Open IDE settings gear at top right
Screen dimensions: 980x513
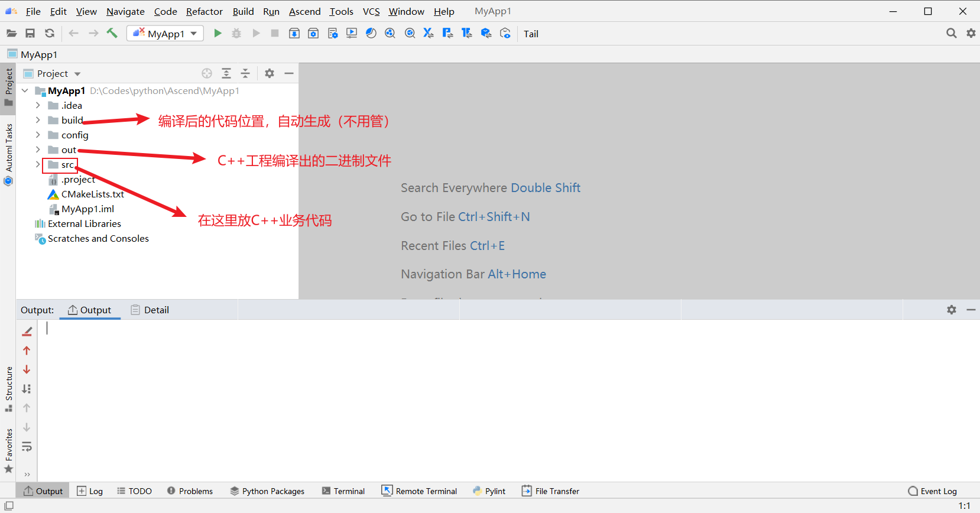[x=971, y=34]
